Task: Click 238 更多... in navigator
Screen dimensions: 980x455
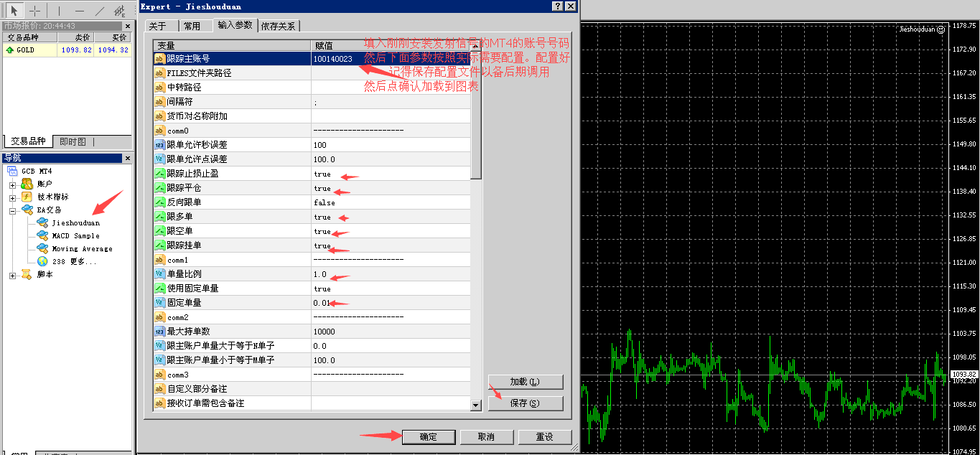Action: click(74, 262)
